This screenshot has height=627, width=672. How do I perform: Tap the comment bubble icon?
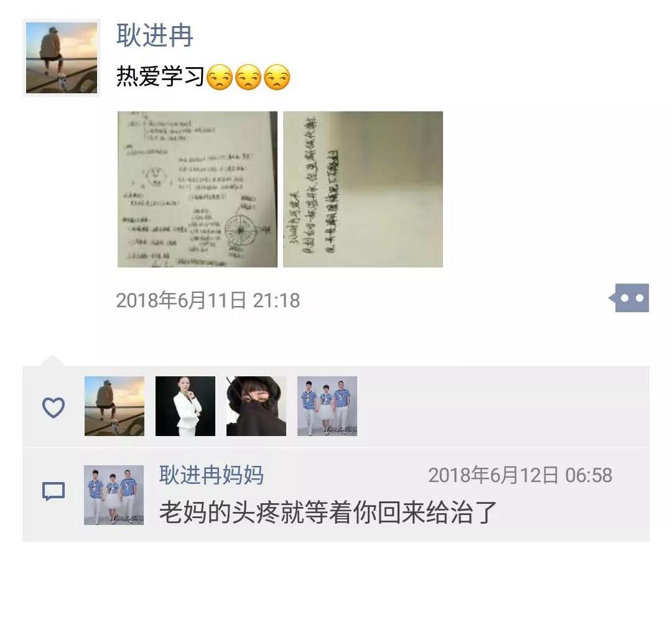point(54,491)
